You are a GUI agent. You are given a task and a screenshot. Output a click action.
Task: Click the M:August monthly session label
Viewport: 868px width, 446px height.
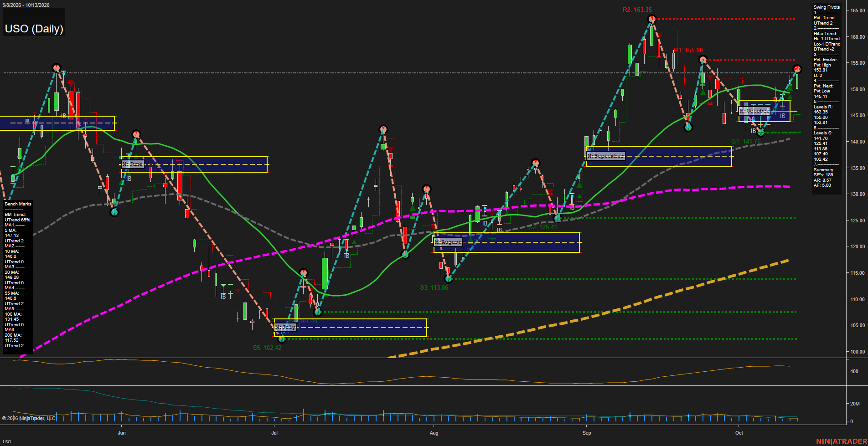point(448,242)
